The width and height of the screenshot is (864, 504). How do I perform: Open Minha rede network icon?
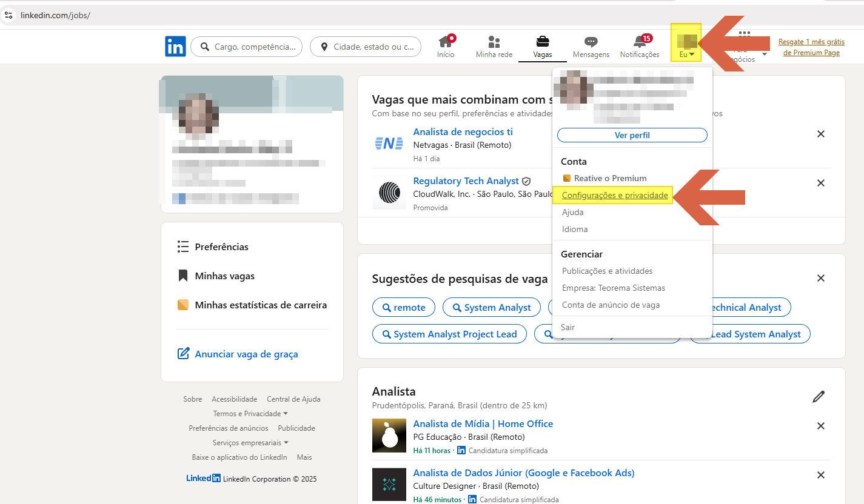[x=494, y=47]
